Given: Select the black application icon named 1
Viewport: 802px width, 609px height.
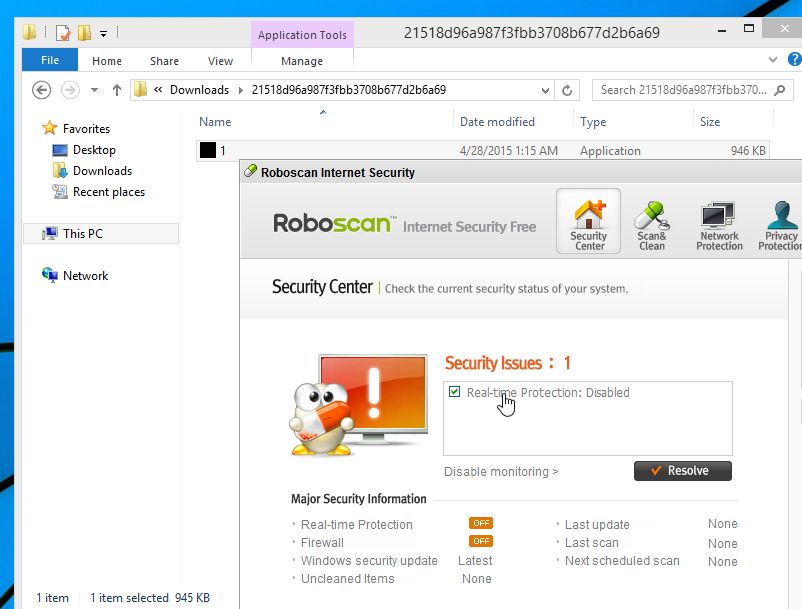Looking at the screenshot, I should pos(208,150).
